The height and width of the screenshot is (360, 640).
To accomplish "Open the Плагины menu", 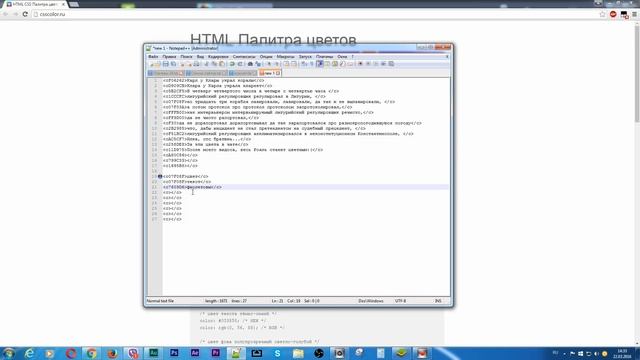I will coord(324,57).
